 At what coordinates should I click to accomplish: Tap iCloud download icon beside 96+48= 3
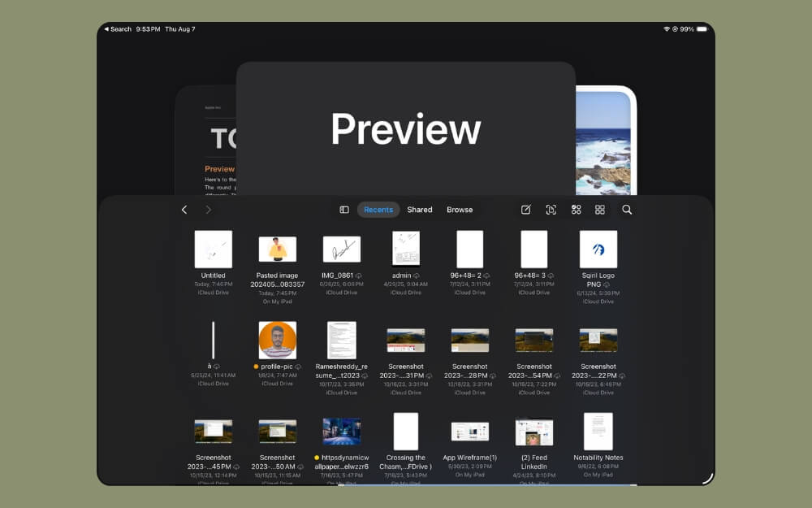coord(551,276)
